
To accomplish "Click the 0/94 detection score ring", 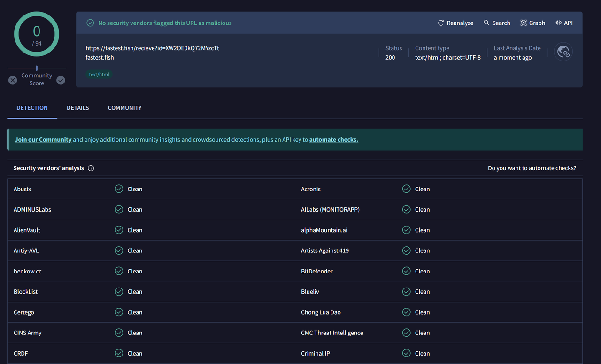I will click(x=36, y=34).
